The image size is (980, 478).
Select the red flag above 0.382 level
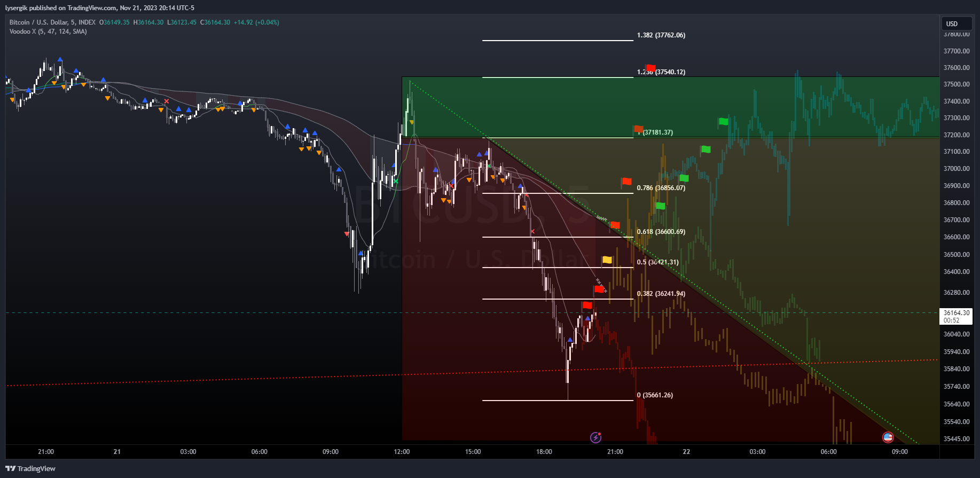[x=599, y=289]
